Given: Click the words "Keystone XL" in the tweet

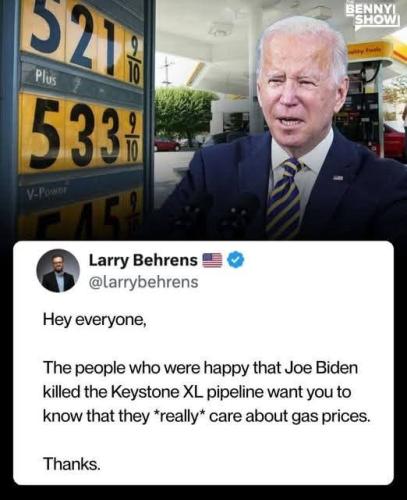Looking at the screenshot, I should coord(156,392).
